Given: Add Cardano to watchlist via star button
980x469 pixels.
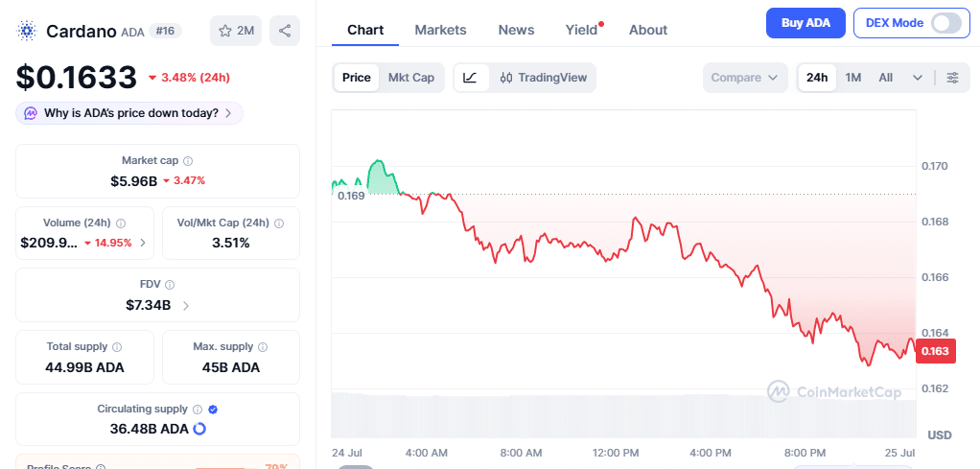Looking at the screenshot, I should click(236, 31).
